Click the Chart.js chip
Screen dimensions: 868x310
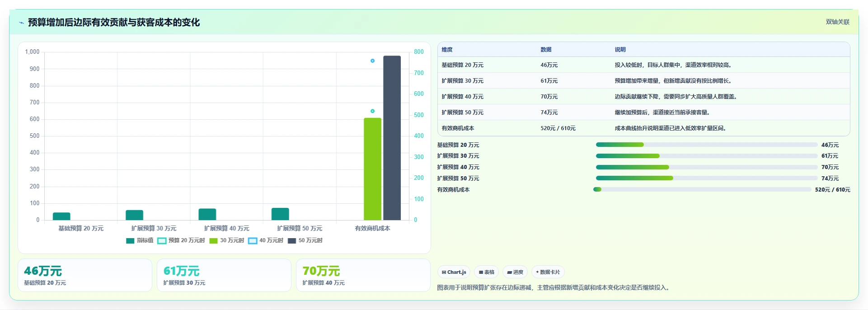(454, 272)
